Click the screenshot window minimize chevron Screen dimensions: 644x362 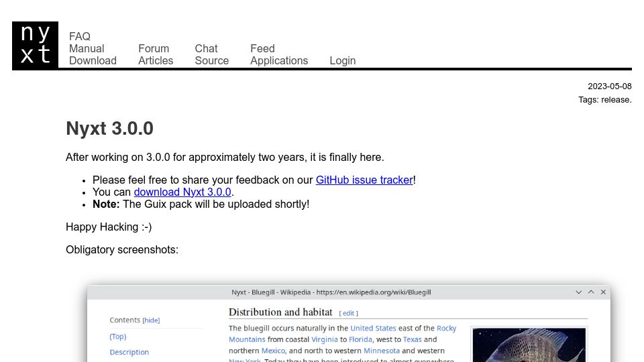pos(579,292)
